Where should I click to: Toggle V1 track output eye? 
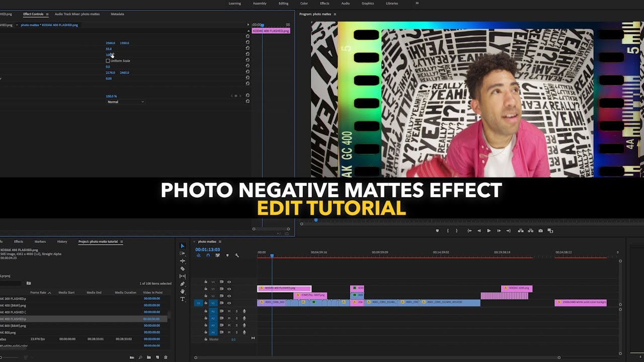coord(229,303)
